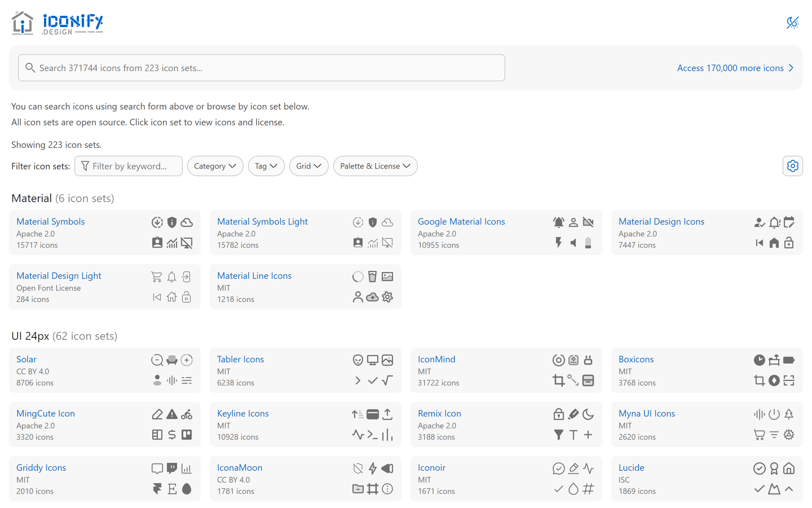Click the gear icon in Material Line Icons
Image resolution: width=812 pixels, height=508 pixels.
(387, 297)
